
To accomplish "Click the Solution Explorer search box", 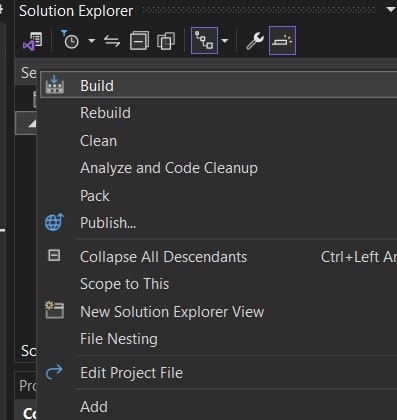I will (x=28, y=72).
